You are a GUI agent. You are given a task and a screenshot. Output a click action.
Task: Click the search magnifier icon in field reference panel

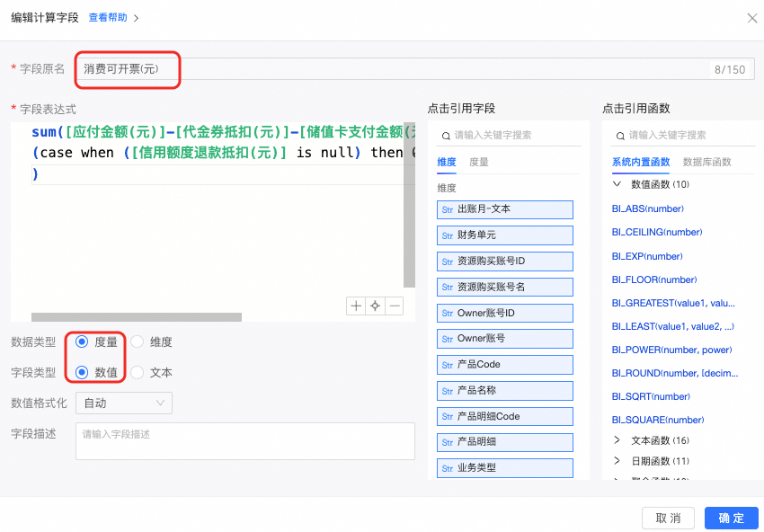(446, 136)
